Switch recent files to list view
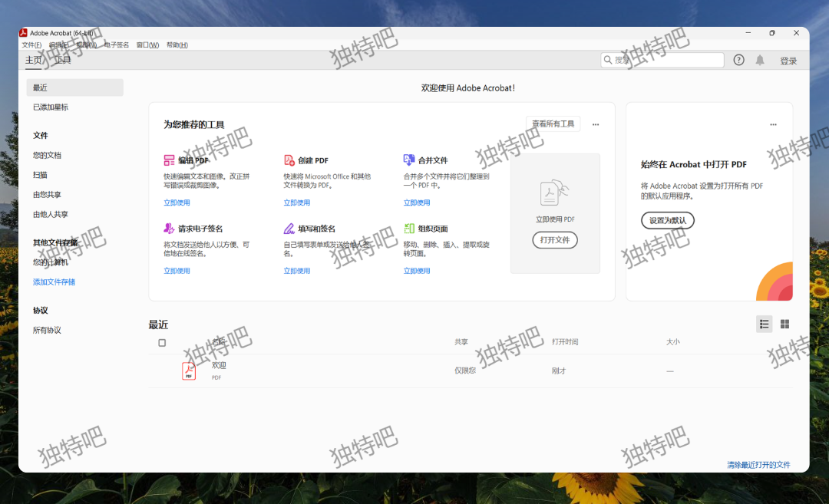 (x=764, y=324)
